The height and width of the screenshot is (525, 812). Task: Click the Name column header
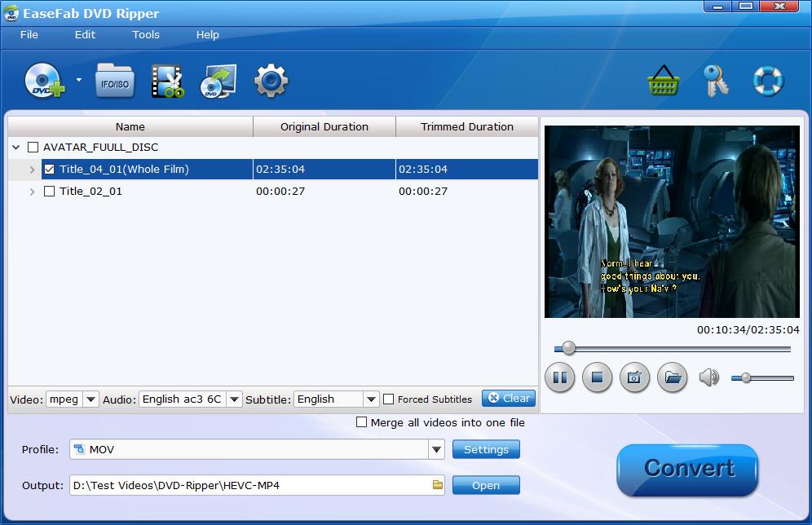130,127
